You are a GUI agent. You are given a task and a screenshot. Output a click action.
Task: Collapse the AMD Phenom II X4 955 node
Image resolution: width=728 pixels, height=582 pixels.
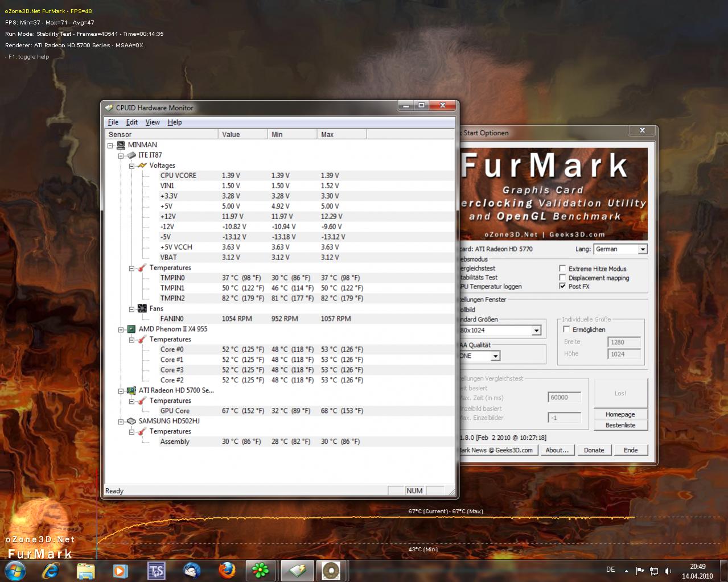121,329
